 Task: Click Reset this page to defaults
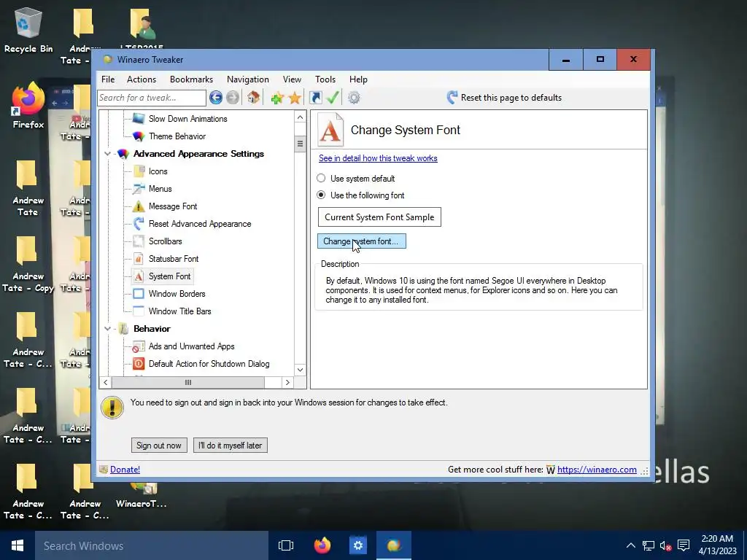[504, 98]
